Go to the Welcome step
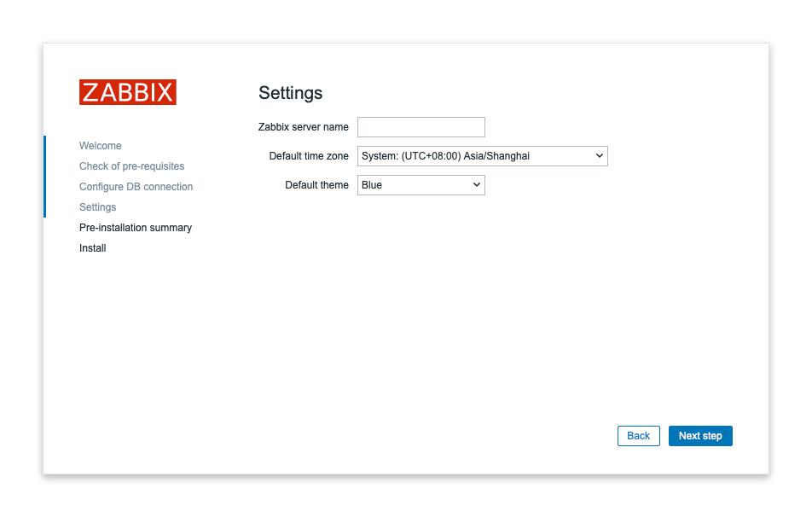 (x=101, y=146)
